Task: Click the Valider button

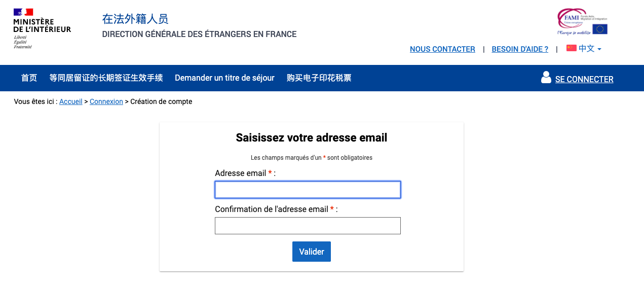Action: [x=312, y=252]
